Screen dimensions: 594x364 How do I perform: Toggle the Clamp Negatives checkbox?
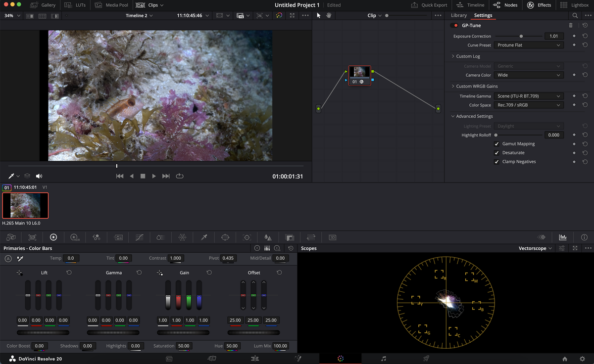496,162
